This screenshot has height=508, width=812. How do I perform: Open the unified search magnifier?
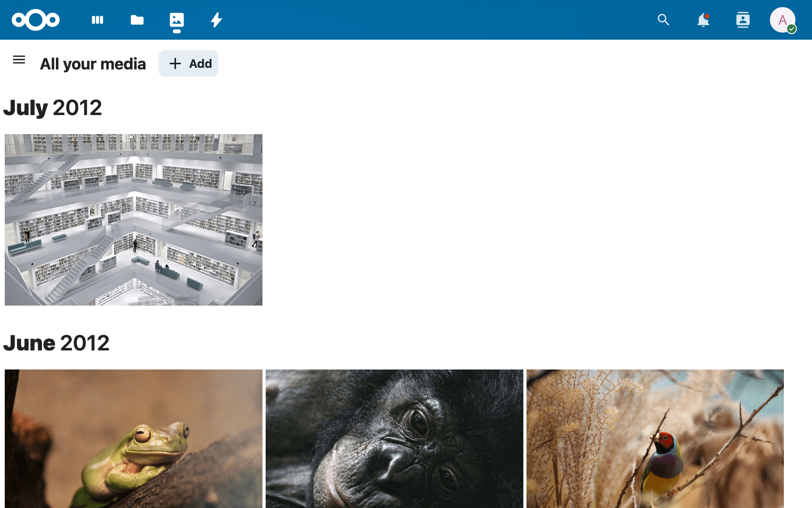click(x=663, y=20)
